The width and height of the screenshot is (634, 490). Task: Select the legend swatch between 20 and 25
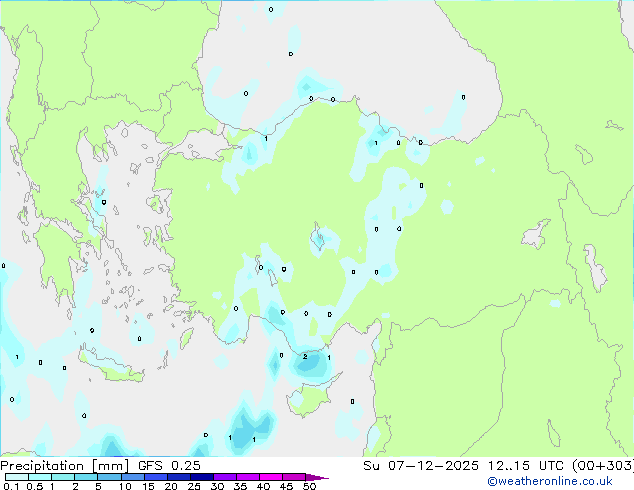(x=179, y=477)
